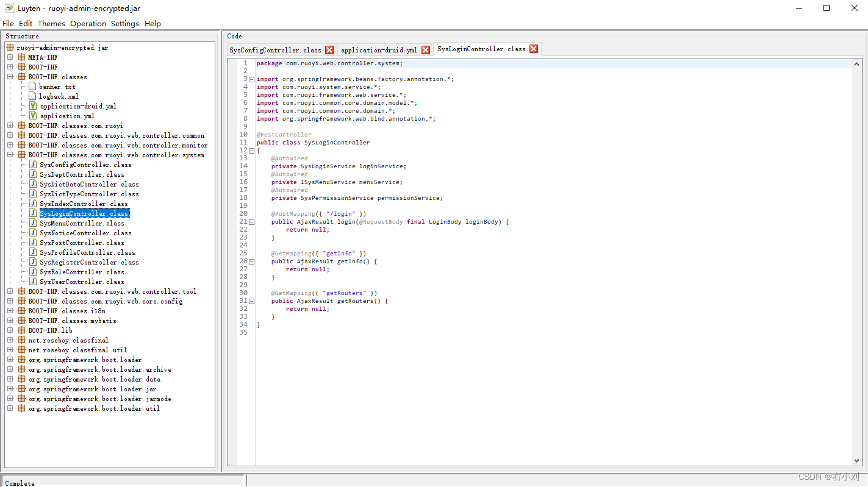Close the SysLoginController.class tab
Screen dimensions: 868x487
coord(534,49)
